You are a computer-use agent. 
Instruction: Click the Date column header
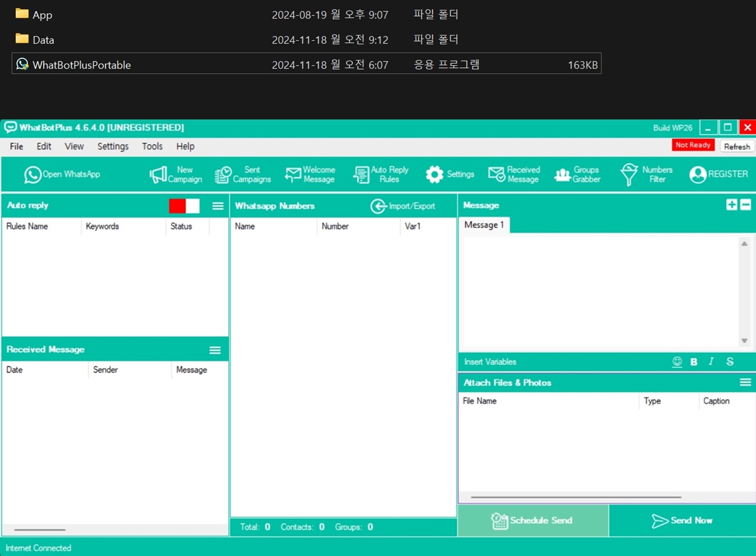point(45,370)
